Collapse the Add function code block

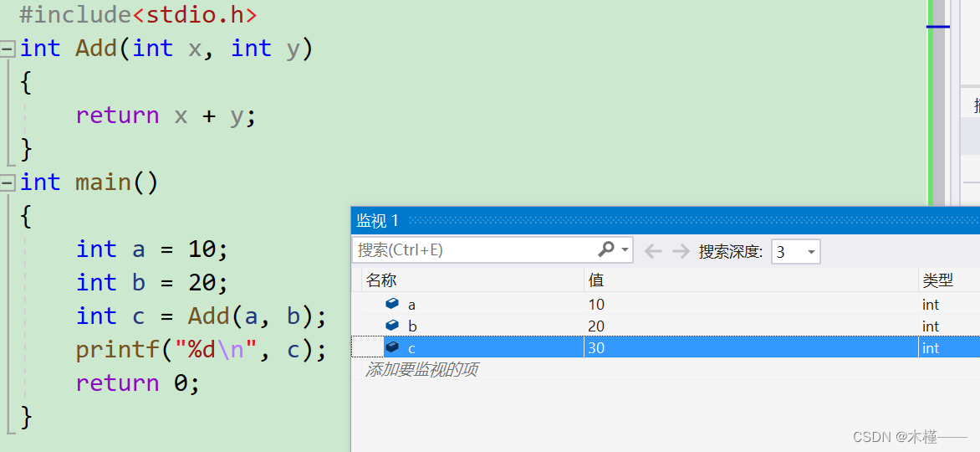point(8,49)
